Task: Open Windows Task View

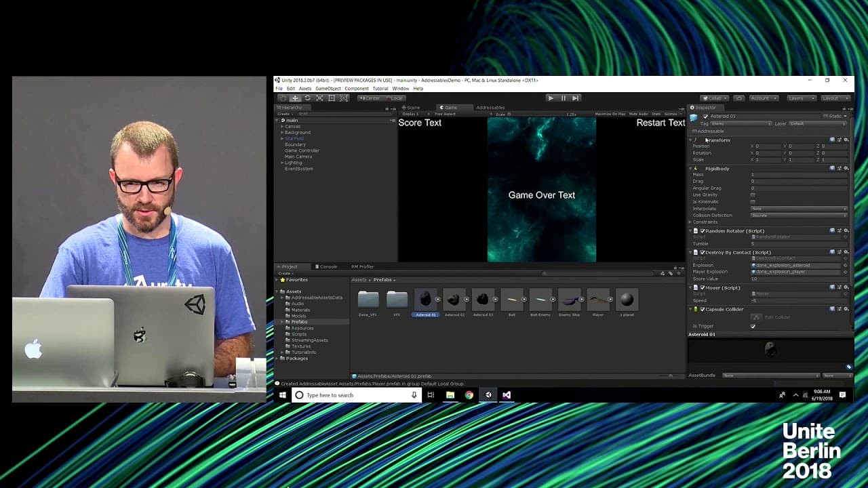Action: click(430, 395)
